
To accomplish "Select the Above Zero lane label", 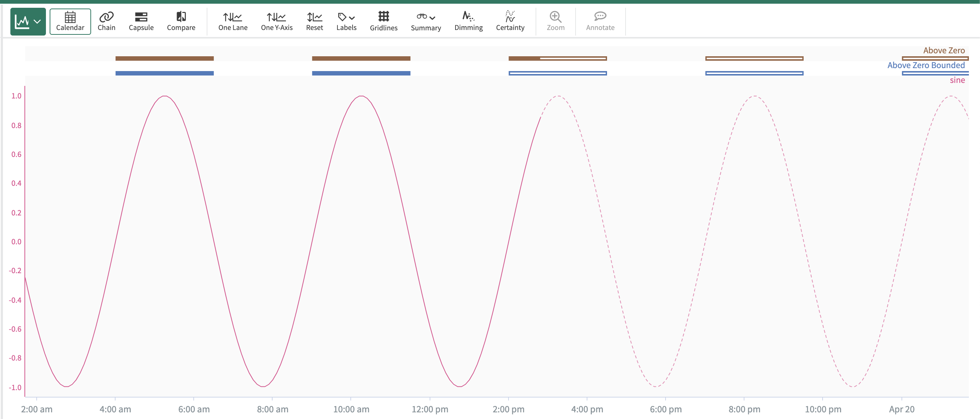I will [943, 51].
